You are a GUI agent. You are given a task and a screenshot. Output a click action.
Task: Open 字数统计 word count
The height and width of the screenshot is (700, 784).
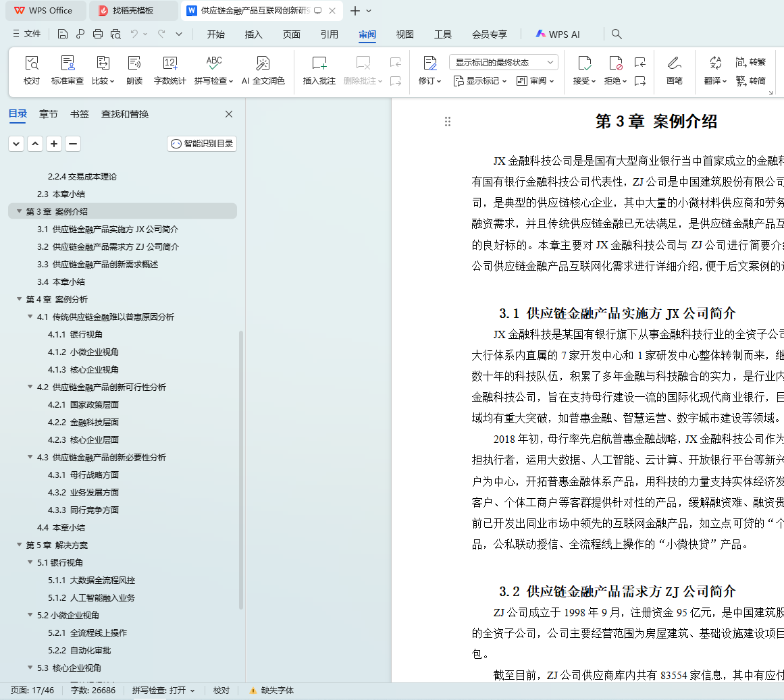click(169, 70)
